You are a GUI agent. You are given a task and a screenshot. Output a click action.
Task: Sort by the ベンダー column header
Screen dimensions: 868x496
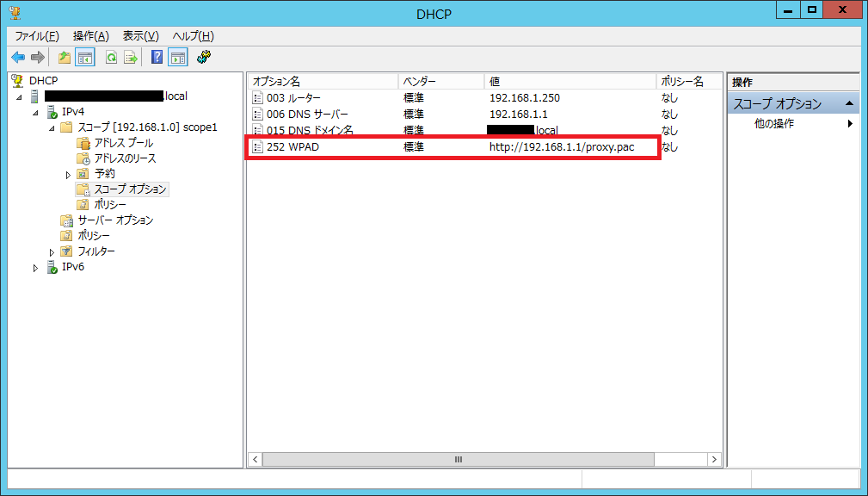click(441, 82)
